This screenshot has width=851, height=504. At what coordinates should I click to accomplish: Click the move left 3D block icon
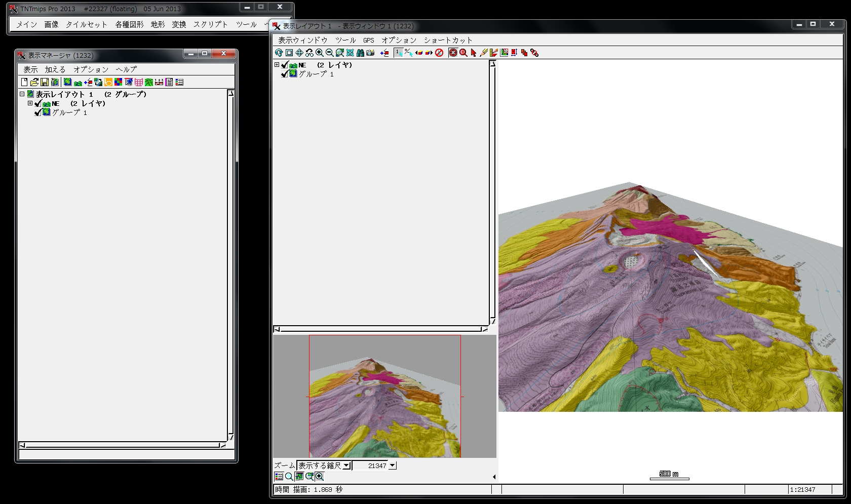[419, 53]
